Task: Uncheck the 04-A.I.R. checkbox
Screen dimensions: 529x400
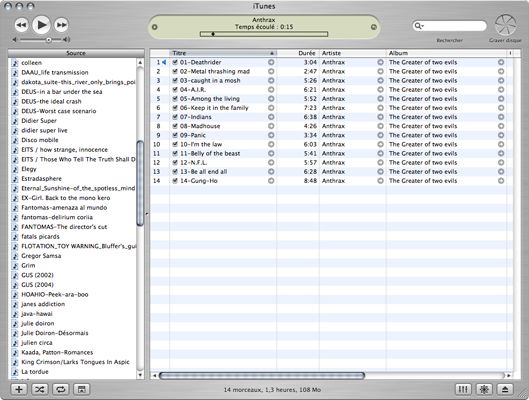Action: click(175, 90)
